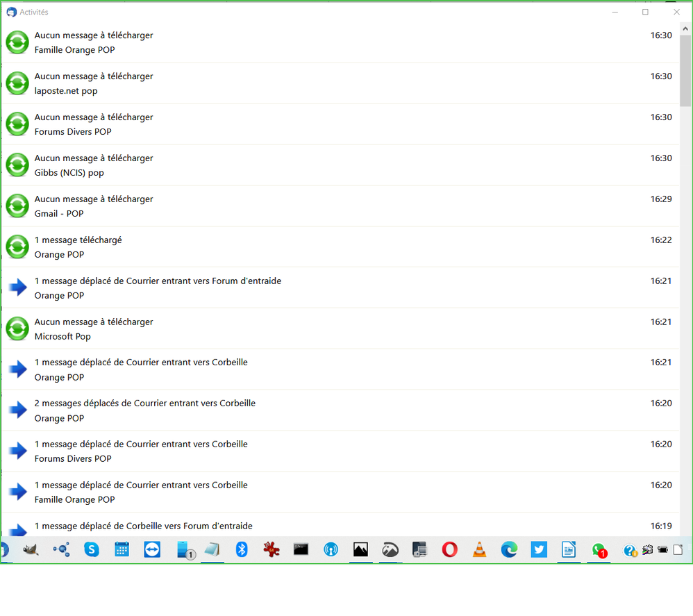Open the command prompt taskbar icon
Screen dimensions: 693x616
point(301,549)
